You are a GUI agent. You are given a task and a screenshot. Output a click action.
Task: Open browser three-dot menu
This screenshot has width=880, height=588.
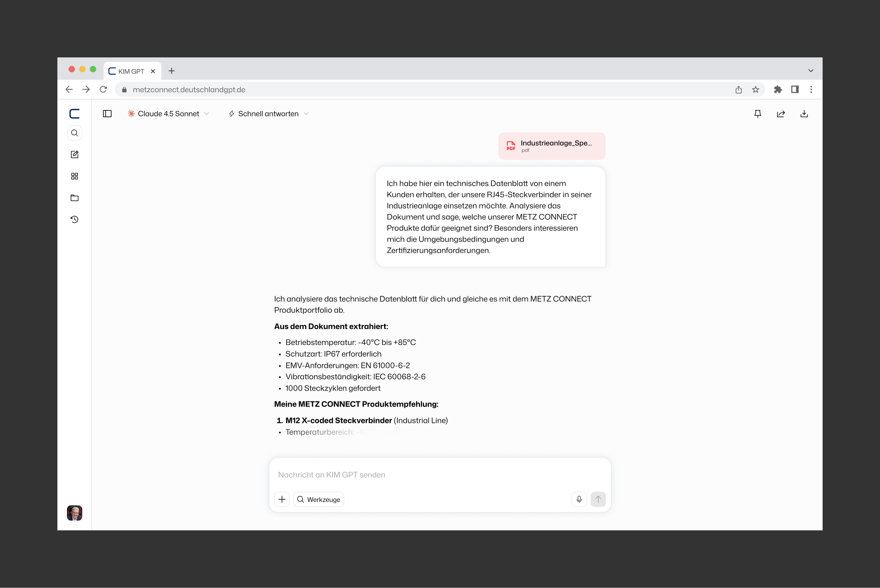tap(811, 90)
